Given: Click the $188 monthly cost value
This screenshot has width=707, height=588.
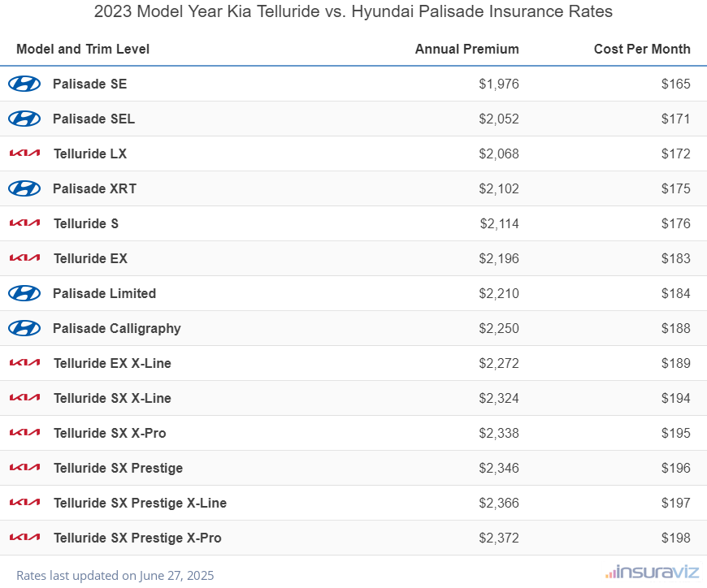Looking at the screenshot, I should (x=676, y=328).
